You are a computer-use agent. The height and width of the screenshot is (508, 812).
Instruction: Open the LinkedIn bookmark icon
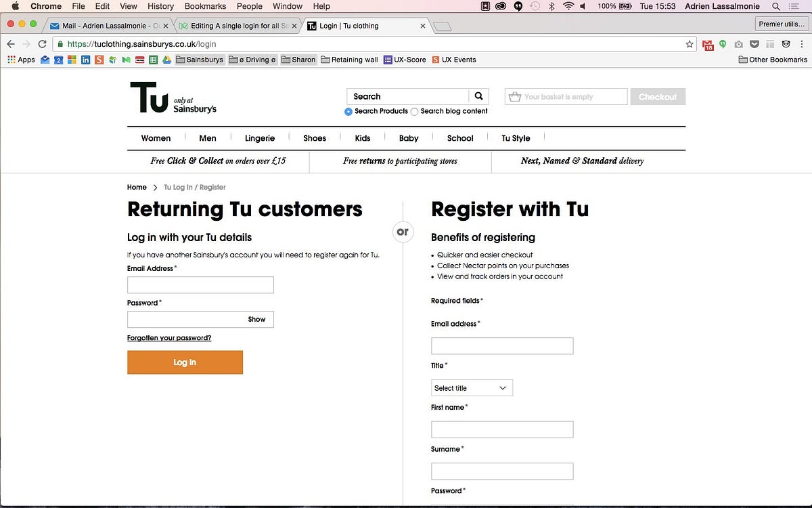tap(85, 60)
